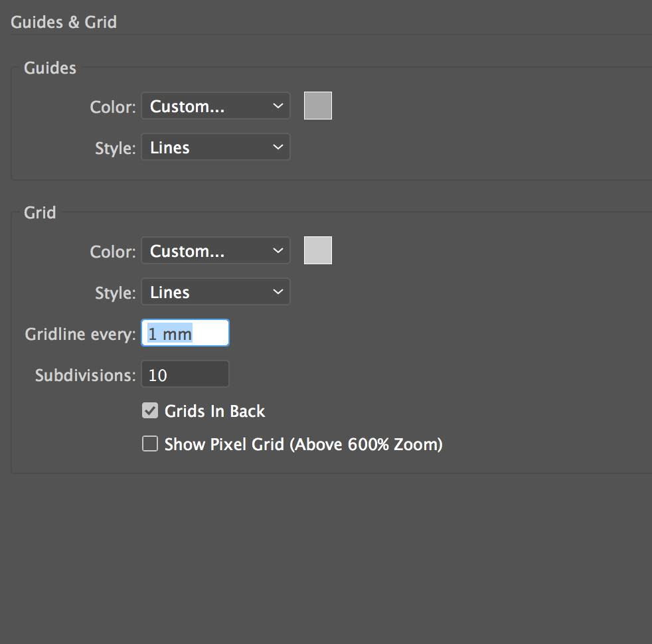Open the Guides Color dropdown
This screenshot has width=652, height=644.
[215, 106]
